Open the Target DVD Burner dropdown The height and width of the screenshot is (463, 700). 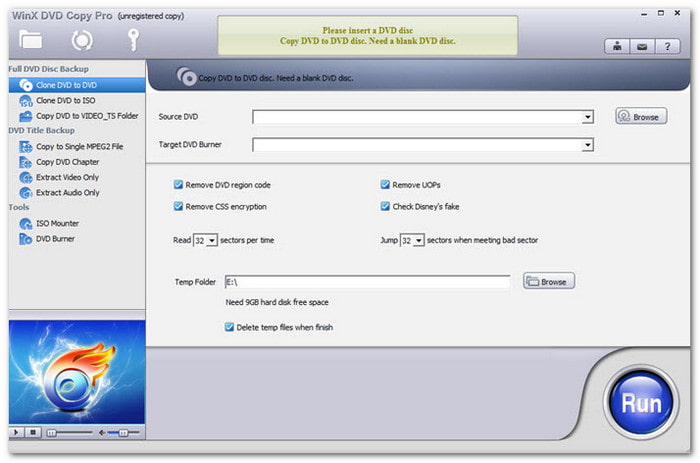(x=588, y=145)
